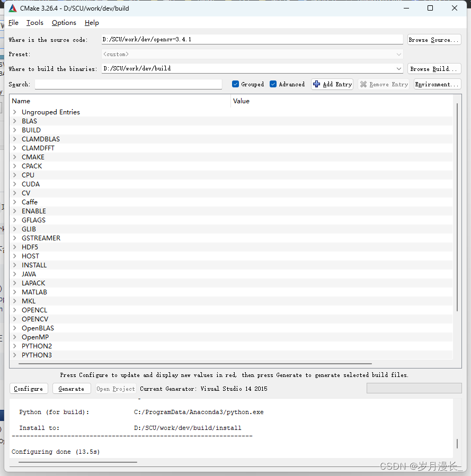Click Browse Source to pick source code folder
Screen dimensions: 471x476
(x=434, y=39)
